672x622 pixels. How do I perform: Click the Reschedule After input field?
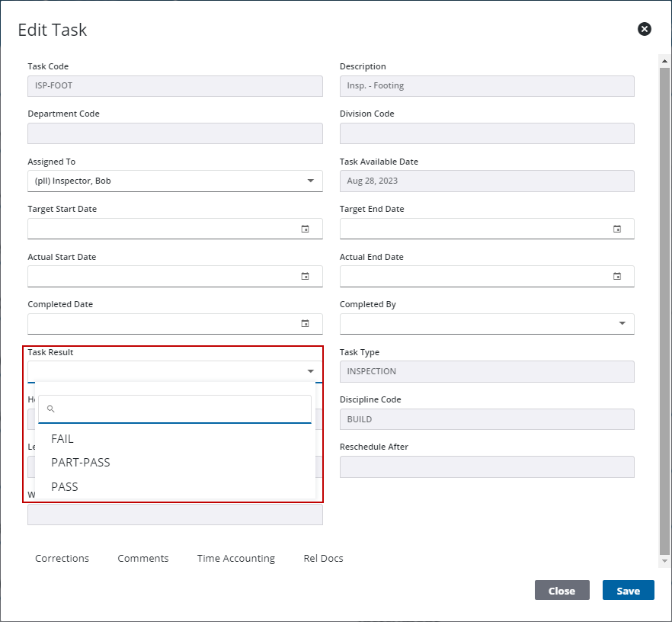(x=486, y=466)
